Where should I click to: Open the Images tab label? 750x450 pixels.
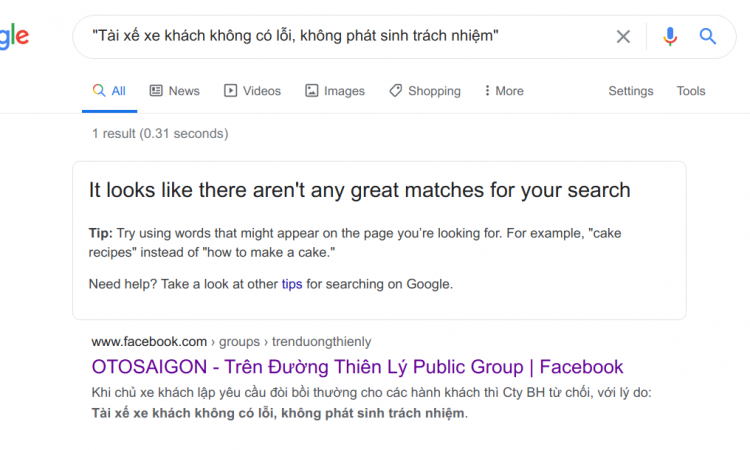click(344, 91)
